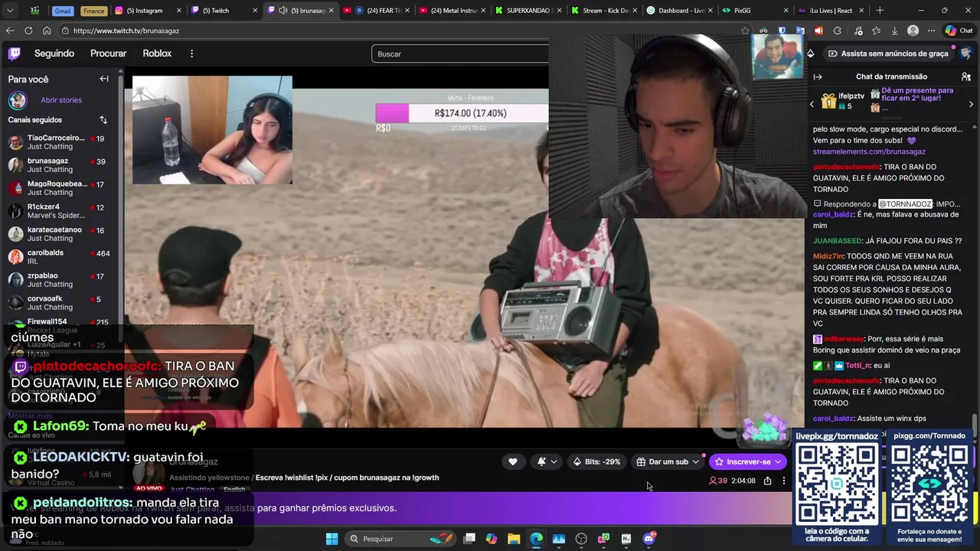980x551 pixels.
Task: Click '@TORNNADOZ' mention in chat
Action: click(905, 204)
